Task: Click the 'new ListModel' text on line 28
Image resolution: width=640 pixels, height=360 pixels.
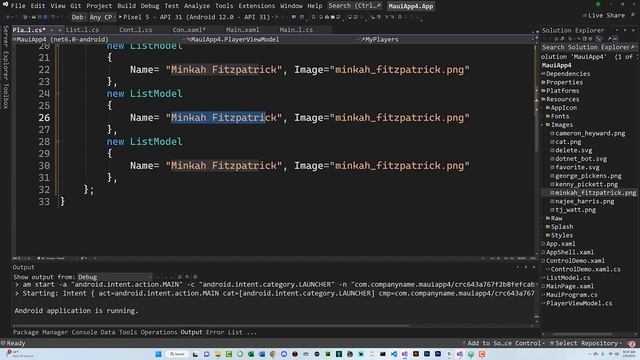Action: 144,142
